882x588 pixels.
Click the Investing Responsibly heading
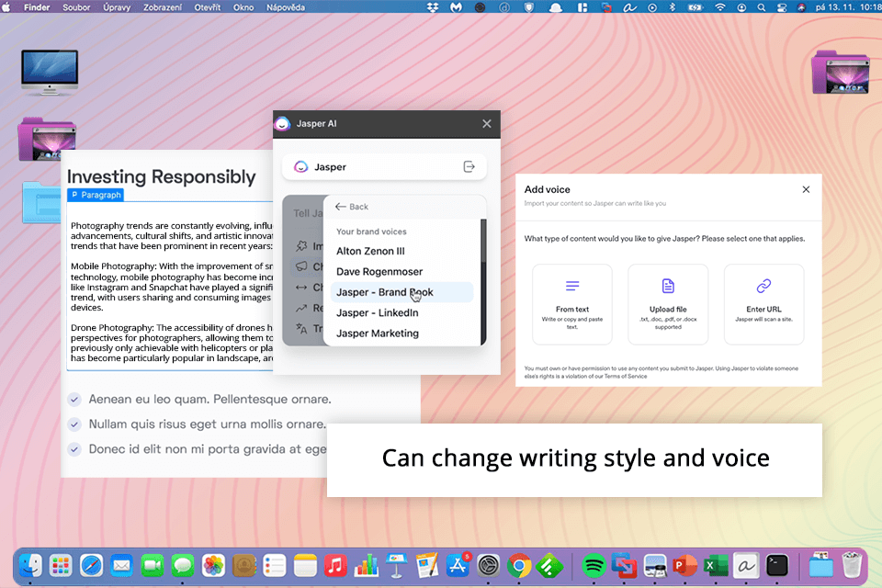[x=162, y=176]
